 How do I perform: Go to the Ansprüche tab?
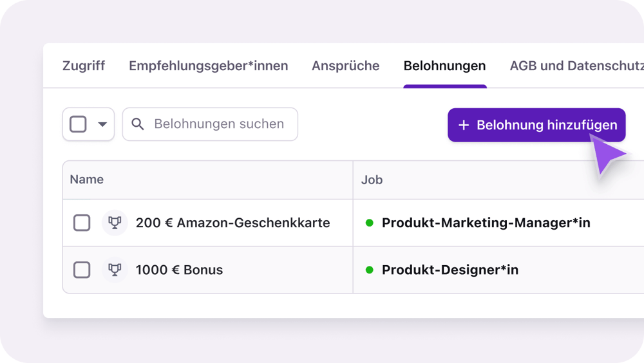coord(346,66)
